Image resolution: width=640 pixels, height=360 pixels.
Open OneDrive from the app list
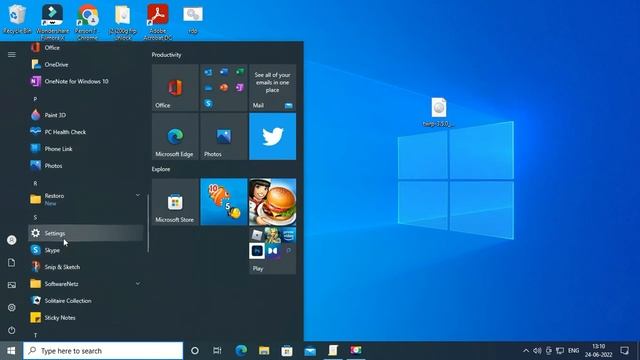click(86, 64)
